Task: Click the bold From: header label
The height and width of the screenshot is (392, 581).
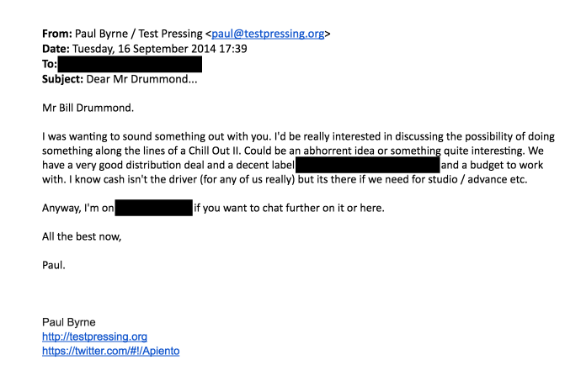Action: click(x=57, y=34)
